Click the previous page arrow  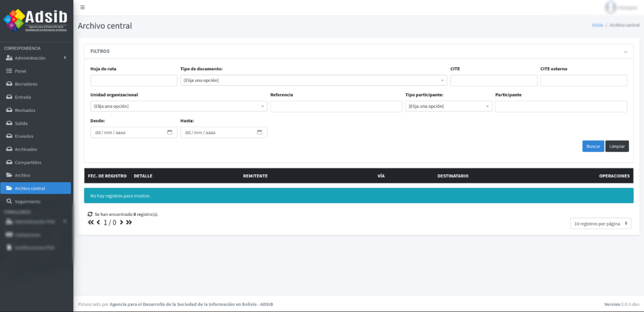pyautogui.click(x=98, y=222)
